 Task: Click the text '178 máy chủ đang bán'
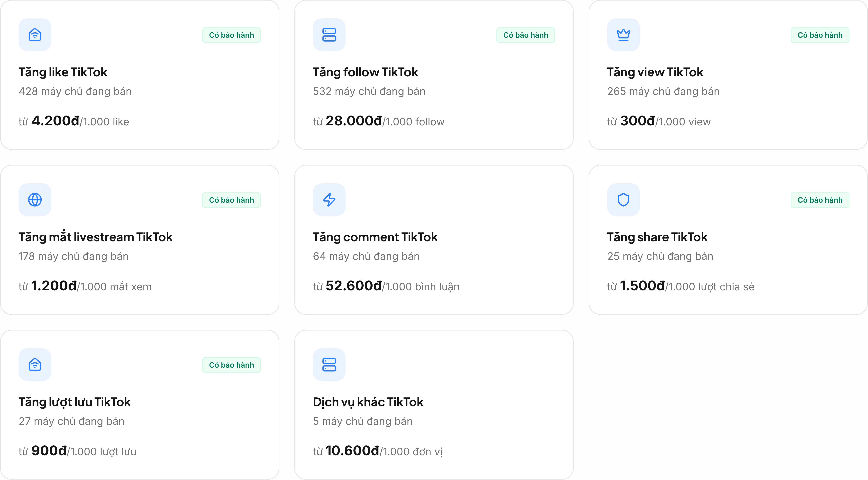coord(73,256)
